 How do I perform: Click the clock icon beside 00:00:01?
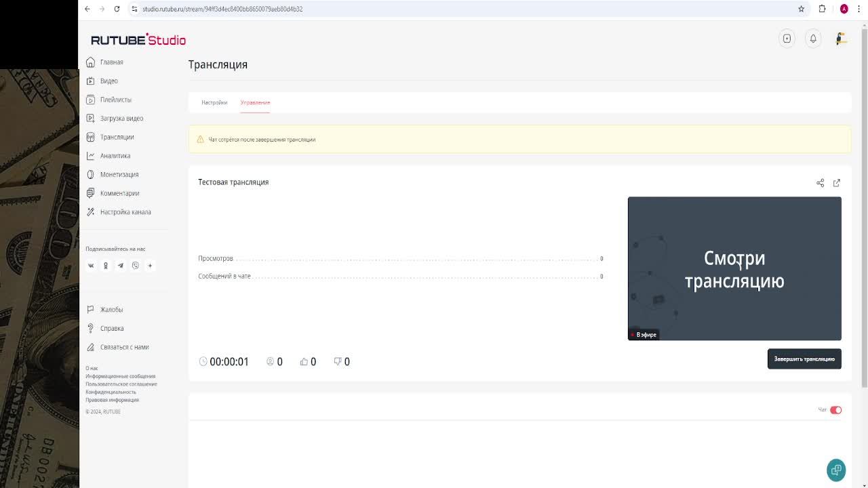(x=203, y=361)
